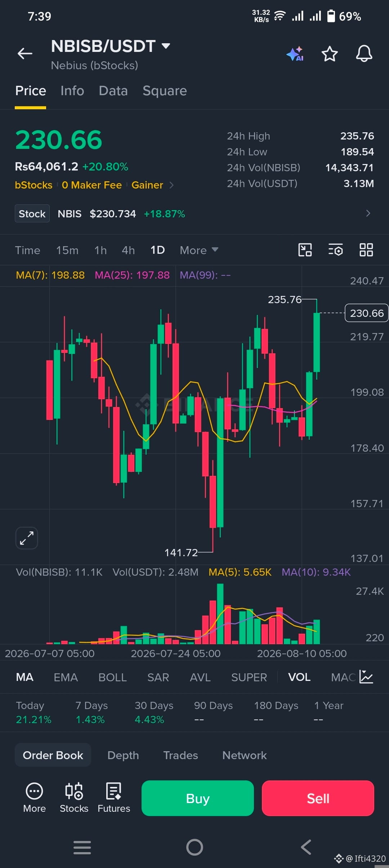Open the indicator settings chart icon

click(x=366, y=677)
